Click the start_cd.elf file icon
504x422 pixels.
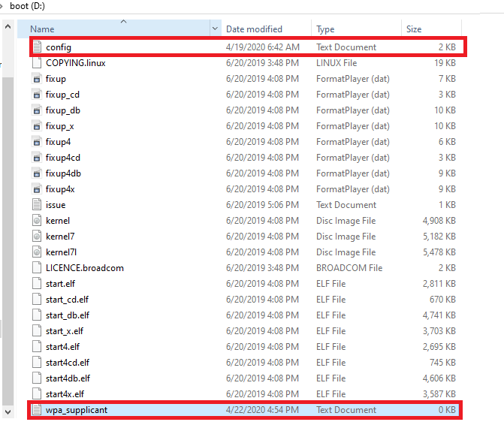coord(37,299)
